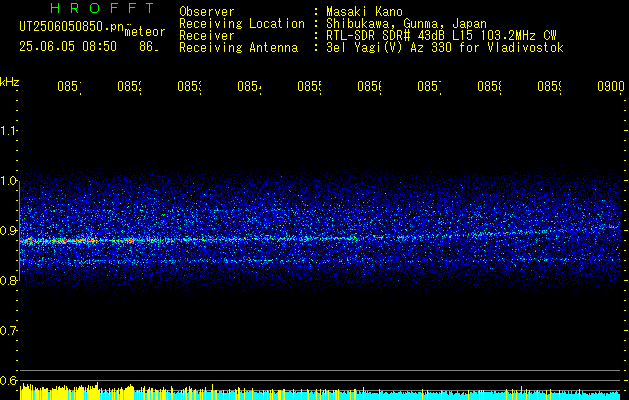Click the Receiver label
Image resolution: width=629 pixels, height=400 pixels.
[207, 36]
